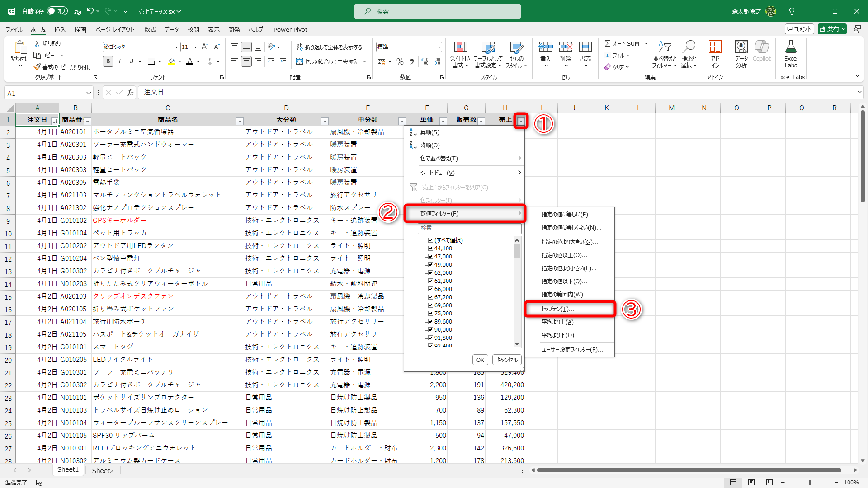The height and width of the screenshot is (488, 868).
Task: Open Excel Labs add-in
Action: (x=791, y=54)
